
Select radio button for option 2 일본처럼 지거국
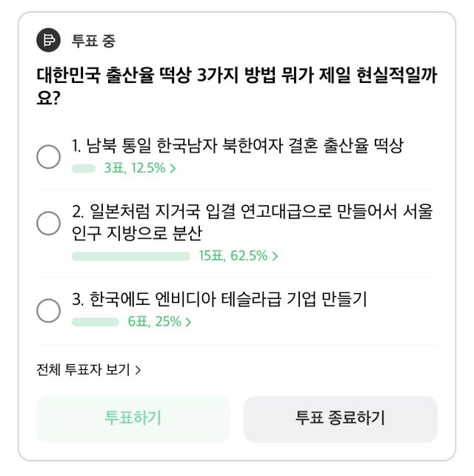pos(49,223)
